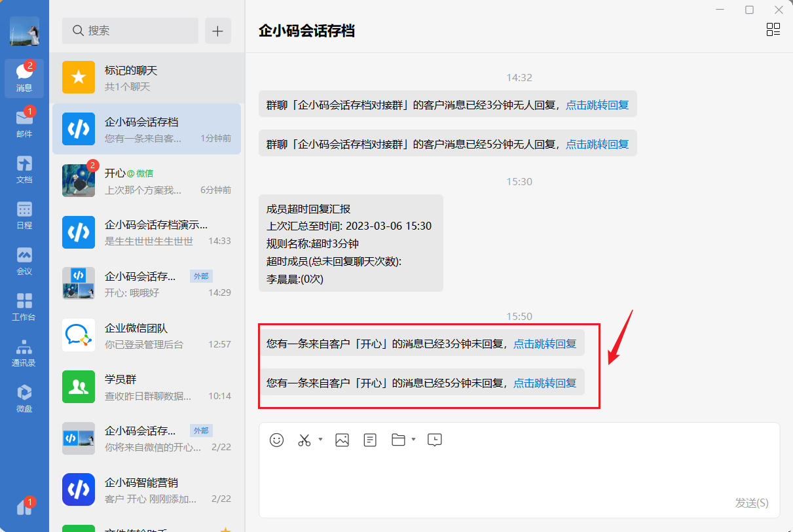Open the Workbench (工作台) sidebar icon
793x532 pixels.
tap(24, 306)
